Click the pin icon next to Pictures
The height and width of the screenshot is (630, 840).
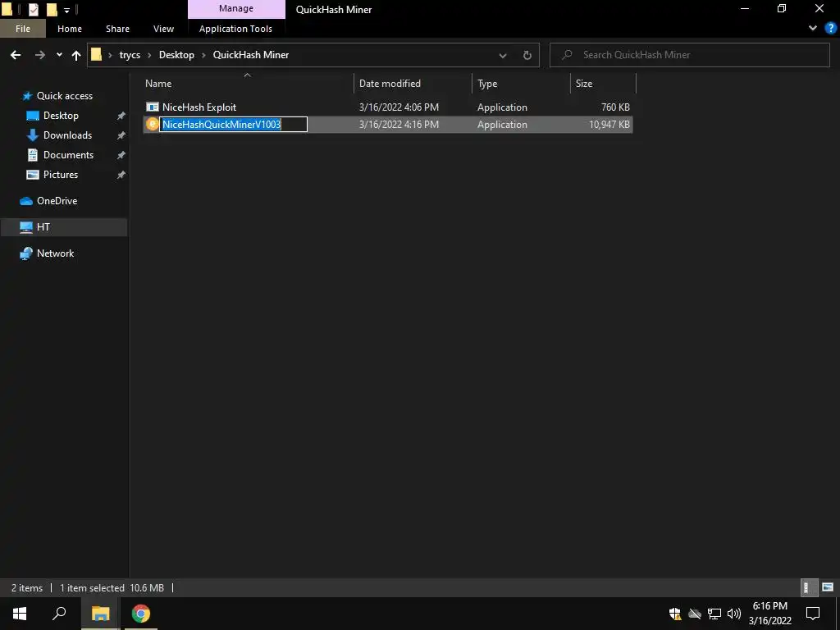coord(121,175)
